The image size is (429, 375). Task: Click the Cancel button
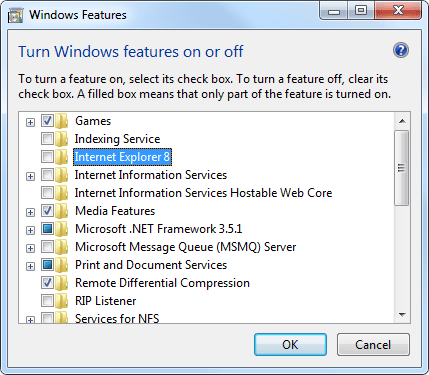(x=373, y=345)
